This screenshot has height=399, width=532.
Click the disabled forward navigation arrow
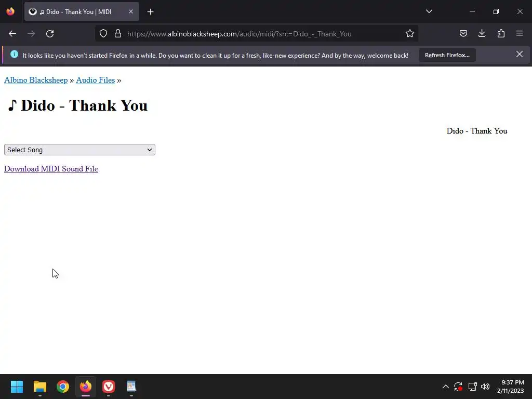click(31, 34)
